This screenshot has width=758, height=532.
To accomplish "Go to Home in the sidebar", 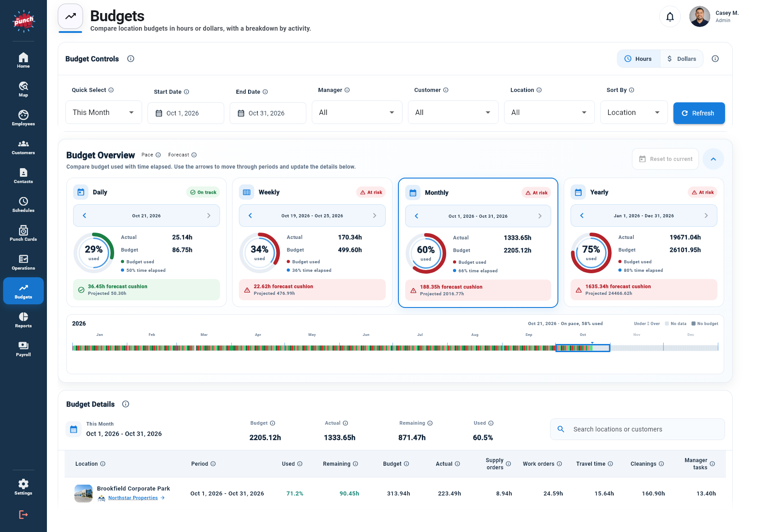I will pos(23,60).
